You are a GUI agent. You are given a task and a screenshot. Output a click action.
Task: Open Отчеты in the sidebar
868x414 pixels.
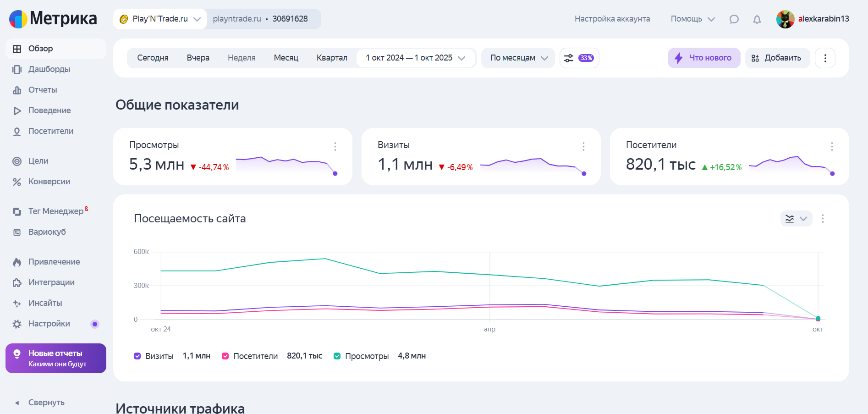[43, 90]
